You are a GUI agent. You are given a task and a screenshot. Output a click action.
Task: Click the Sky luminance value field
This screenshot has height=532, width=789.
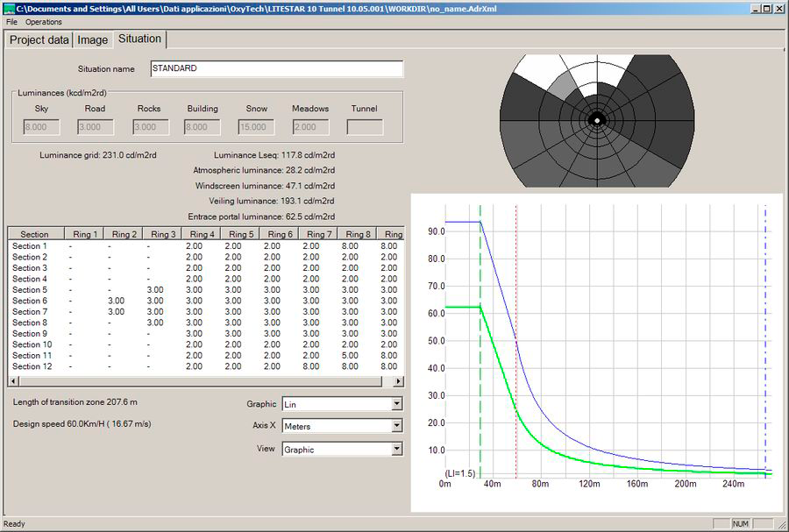tap(41, 127)
